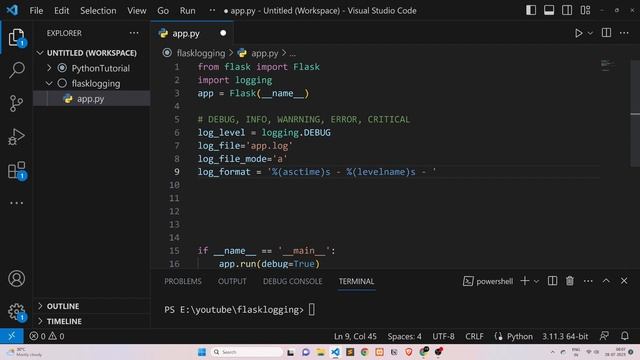Focus the terminal prompt input
The width and height of the screenshot is (640, 360).
coord(312,309)
